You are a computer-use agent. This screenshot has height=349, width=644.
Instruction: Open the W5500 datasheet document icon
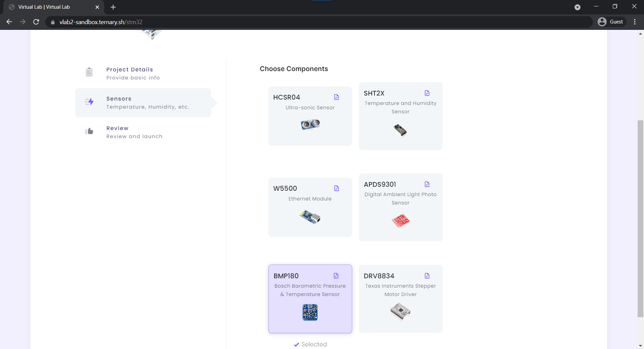coord(336,188)
